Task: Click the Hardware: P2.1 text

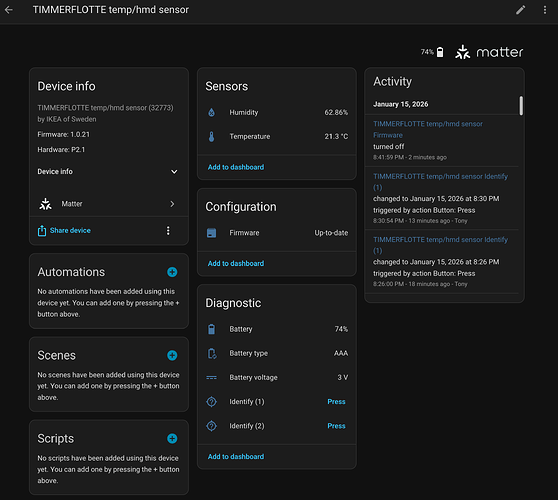Action: [61, 150]
